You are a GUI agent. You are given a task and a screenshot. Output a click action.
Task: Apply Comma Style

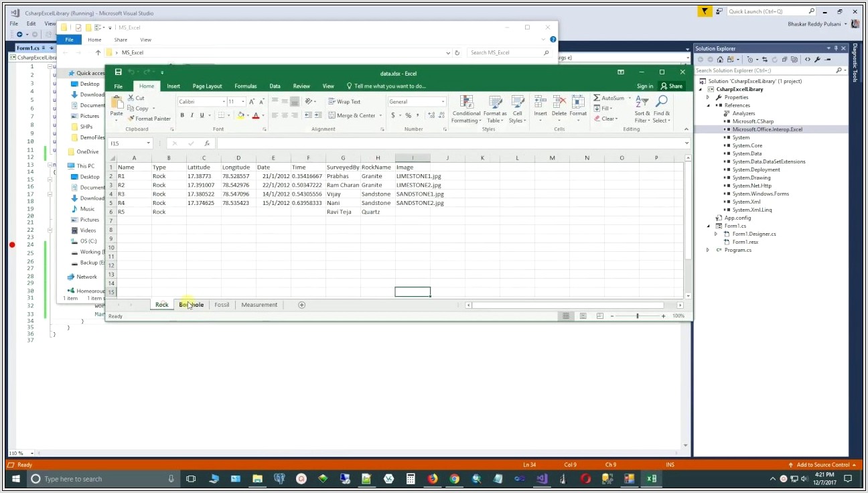coord(418,115)
